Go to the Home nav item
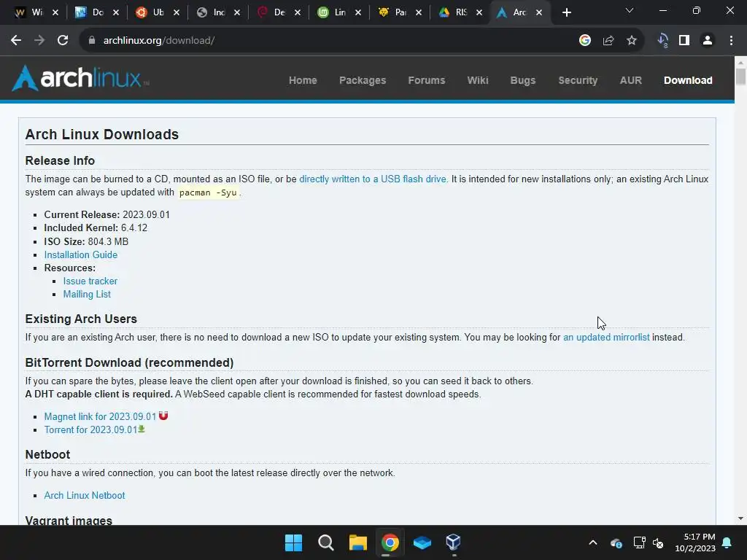The image size is (747, 560). [303, 80]
